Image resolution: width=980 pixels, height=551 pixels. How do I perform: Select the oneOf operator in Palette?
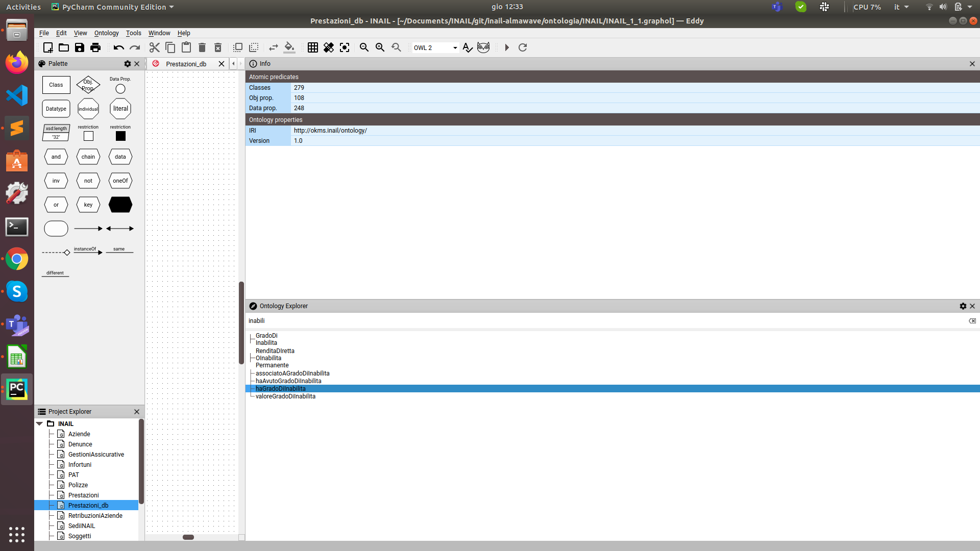[120, 181]
